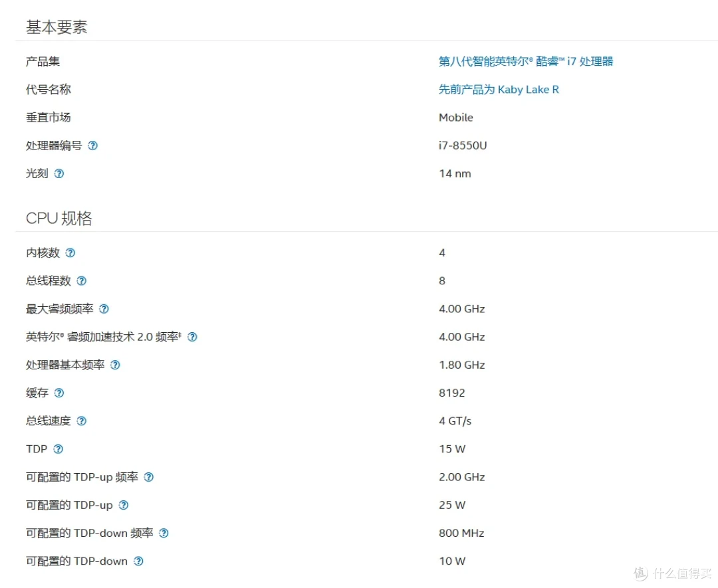Click the 总线程数 label text
The height and width of the screenshot is (588, 718).
(x=48, y=280)
